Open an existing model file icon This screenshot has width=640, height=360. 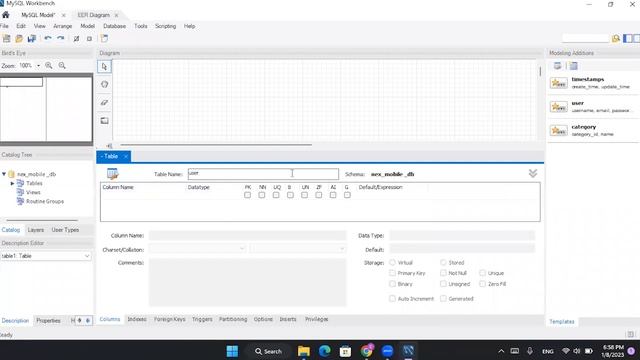(x=19, y=38)
